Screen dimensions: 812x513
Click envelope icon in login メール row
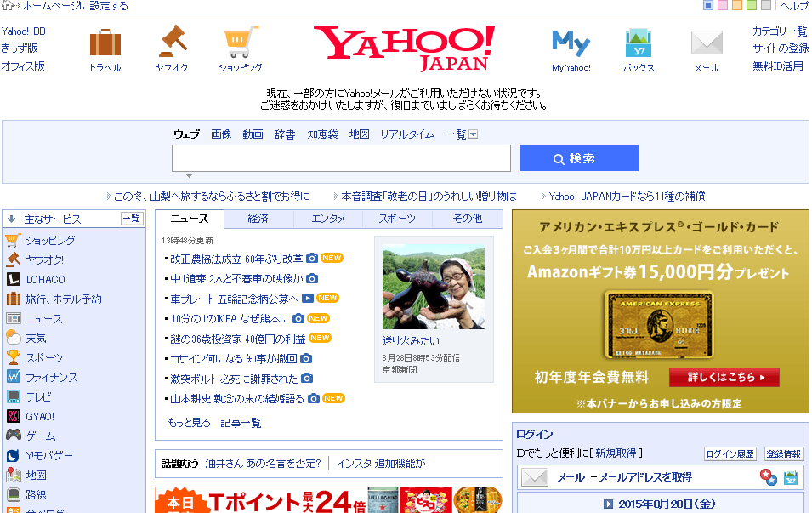click(535, 476)
